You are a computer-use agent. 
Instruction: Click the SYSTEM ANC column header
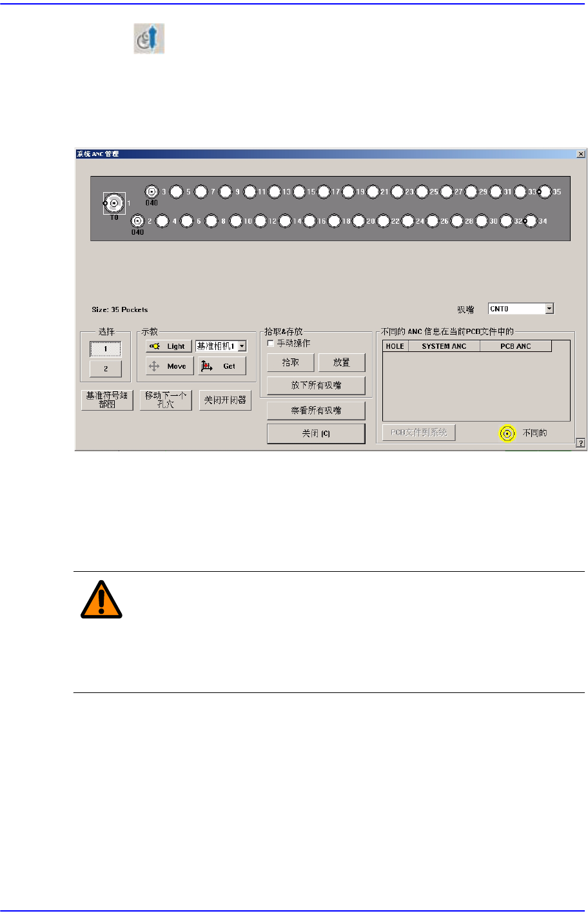pyautogui.click(x=444, y=346)
